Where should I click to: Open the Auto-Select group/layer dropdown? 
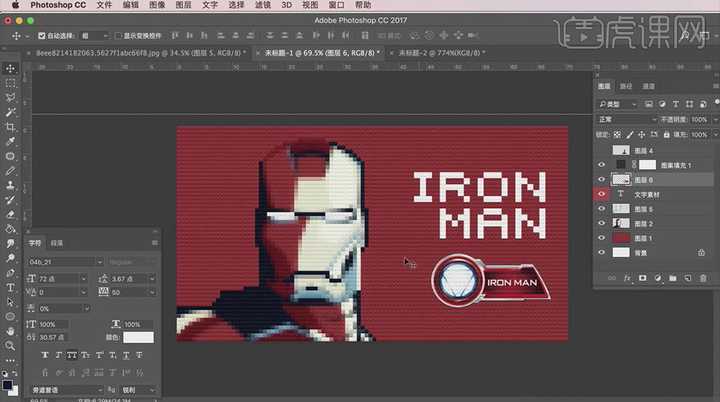[95, 35]
